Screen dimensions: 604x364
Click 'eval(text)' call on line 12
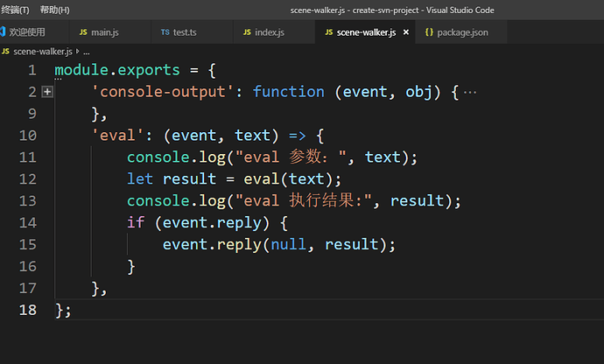tap(288, 179)
